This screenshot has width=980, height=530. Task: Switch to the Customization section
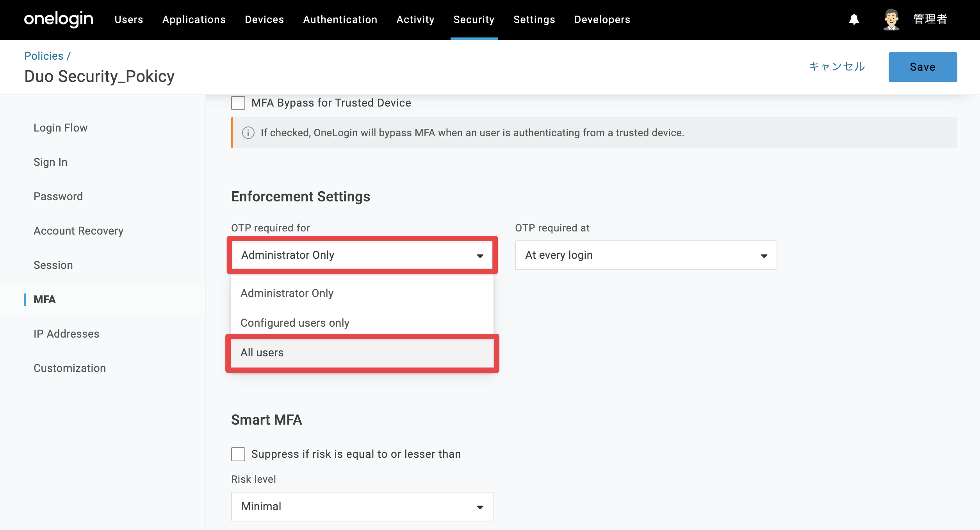point(69,368)
